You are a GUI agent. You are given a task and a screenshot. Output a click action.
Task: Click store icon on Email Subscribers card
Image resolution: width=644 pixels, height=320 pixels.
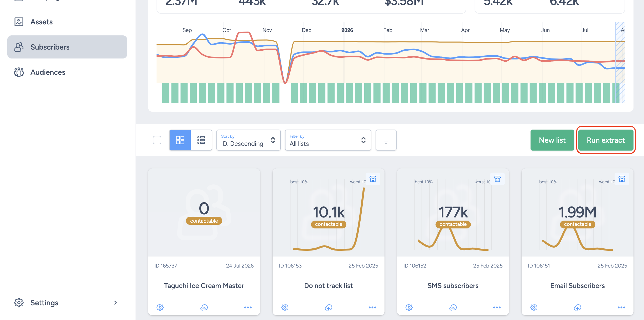(x=622, y=179)
